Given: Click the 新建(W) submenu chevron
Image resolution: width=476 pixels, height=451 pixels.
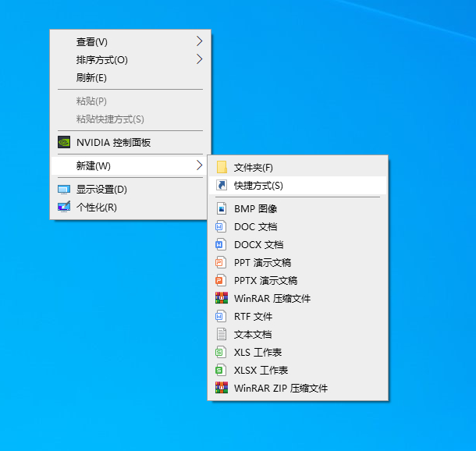Looking at the screenshot, I should 199,165.
